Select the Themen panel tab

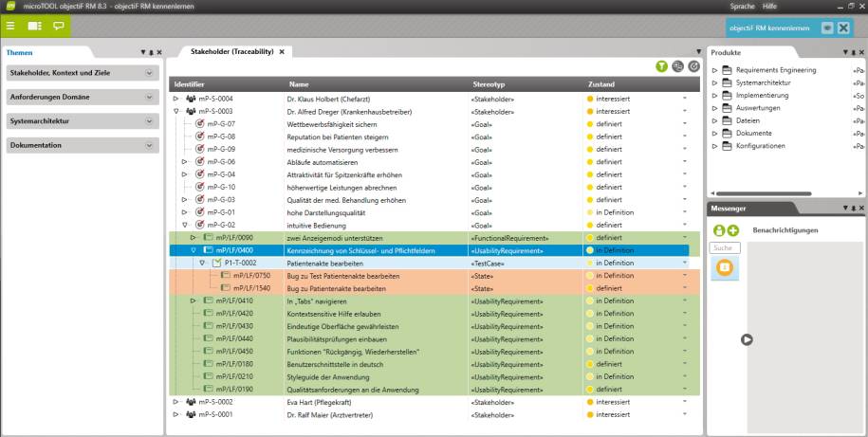pos(19,52)
